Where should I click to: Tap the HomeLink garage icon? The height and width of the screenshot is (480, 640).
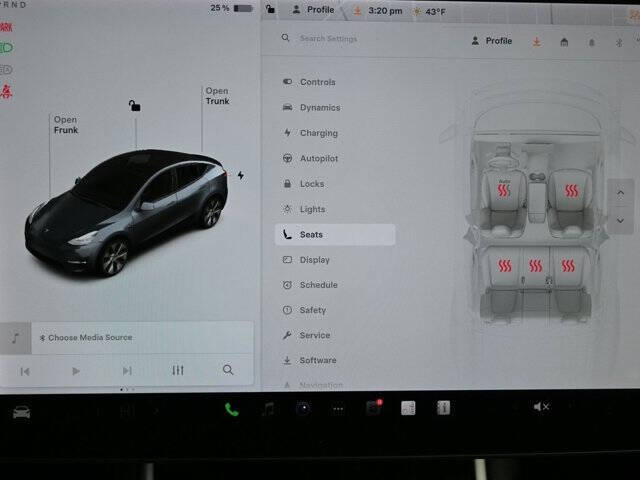click(564, 42)
